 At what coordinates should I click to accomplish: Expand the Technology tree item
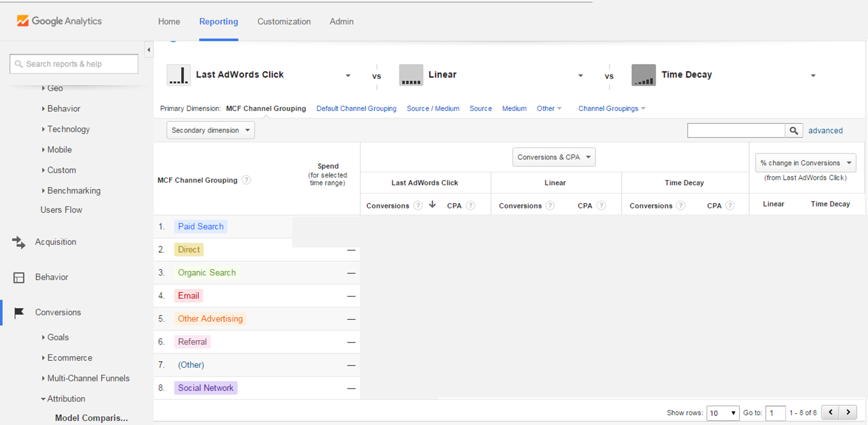click(x=43, y=129)
